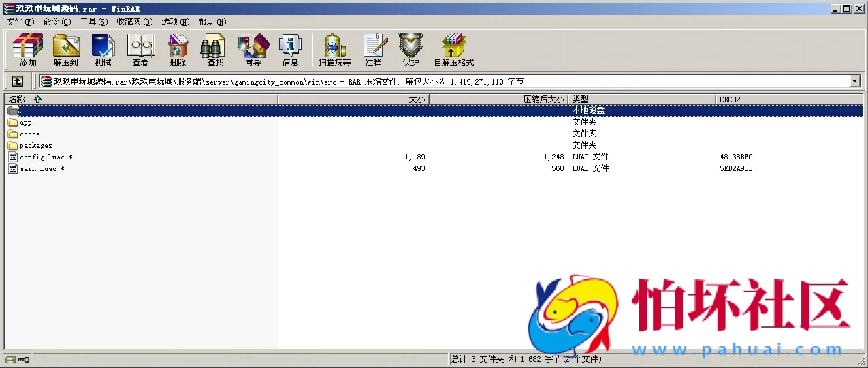This screenshot has width=868, height=368.
Task: Click config.luac packed size 1,248
Action: pos(553,157)
